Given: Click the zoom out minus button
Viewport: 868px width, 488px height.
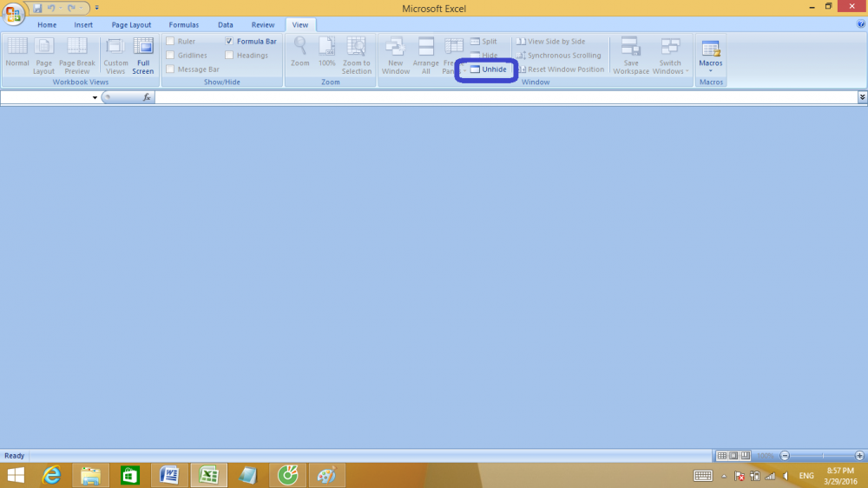Looking at the screenshot, I should (x=785, y=456).
